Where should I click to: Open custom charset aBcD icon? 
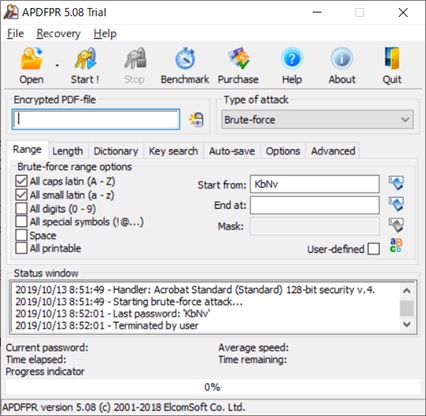(x=396, y=245)
